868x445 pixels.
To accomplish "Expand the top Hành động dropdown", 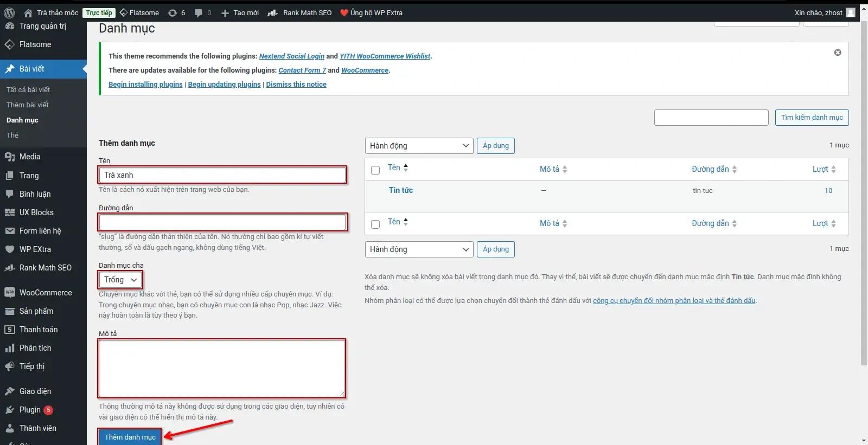I will coord(419,146).
